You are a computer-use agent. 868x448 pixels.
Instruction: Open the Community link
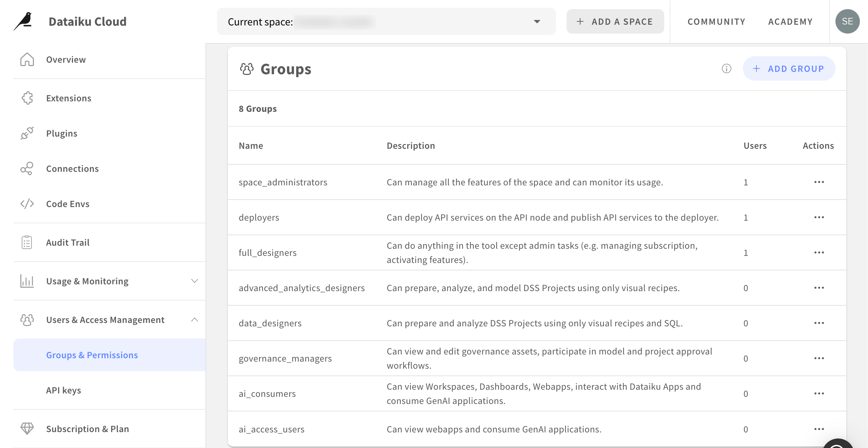pos(716,22)
